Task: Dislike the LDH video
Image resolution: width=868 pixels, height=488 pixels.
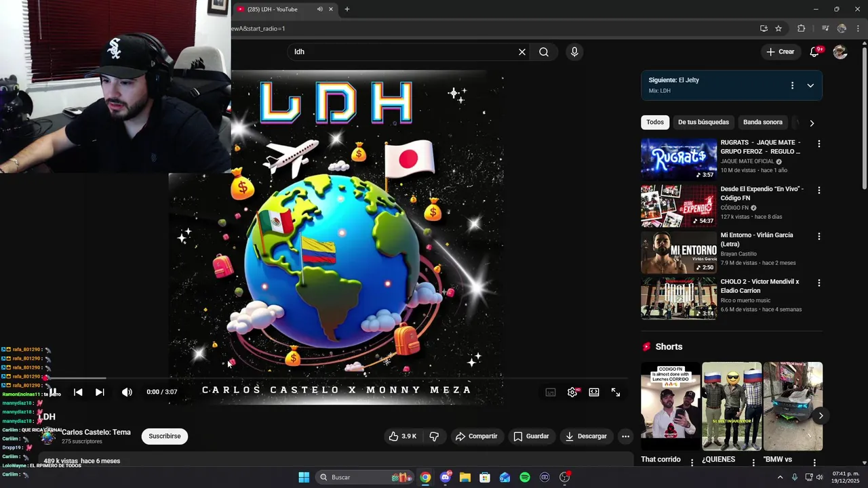Action: coord(435,436)
